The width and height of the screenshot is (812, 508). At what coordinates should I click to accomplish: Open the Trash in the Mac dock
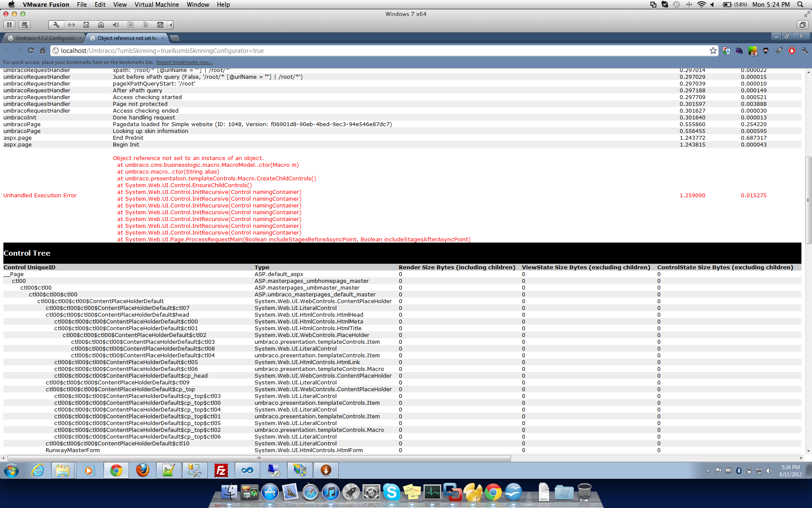pyautogui.click(x=584, y=492)
